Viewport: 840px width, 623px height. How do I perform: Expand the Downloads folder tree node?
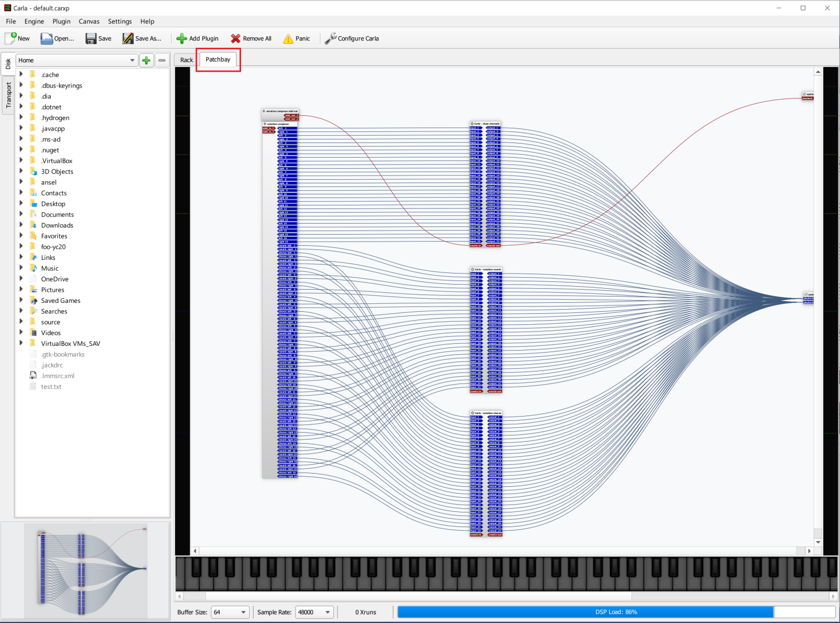point(21,225)
